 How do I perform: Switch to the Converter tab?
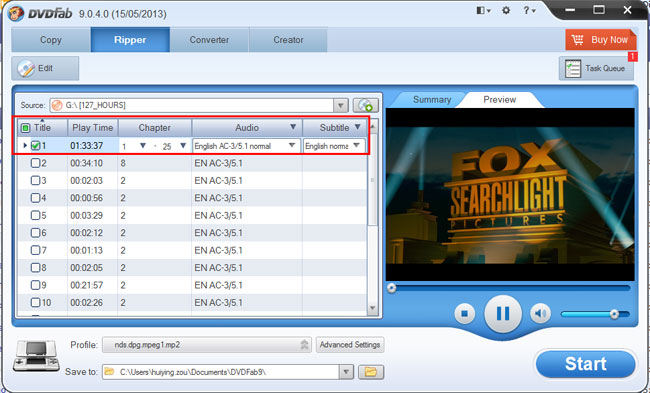[209, 40]
